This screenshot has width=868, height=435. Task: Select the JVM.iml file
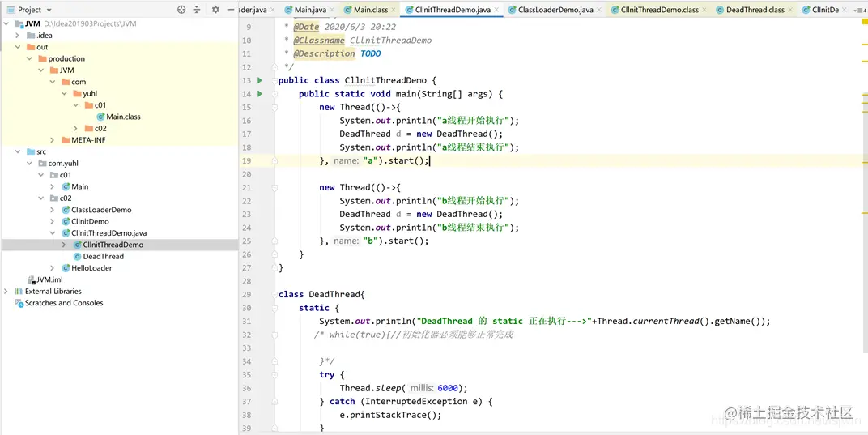coord(45,279)
